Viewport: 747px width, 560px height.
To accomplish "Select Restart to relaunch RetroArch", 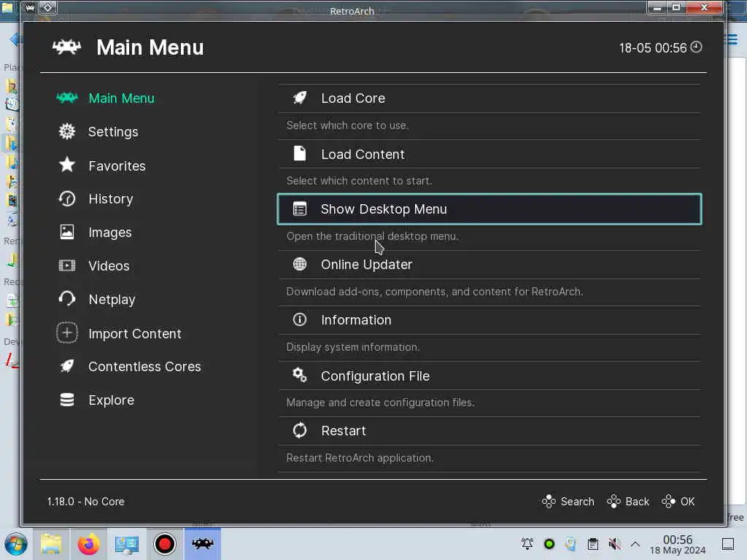I will pyautogui.click(x=489, y=431).
